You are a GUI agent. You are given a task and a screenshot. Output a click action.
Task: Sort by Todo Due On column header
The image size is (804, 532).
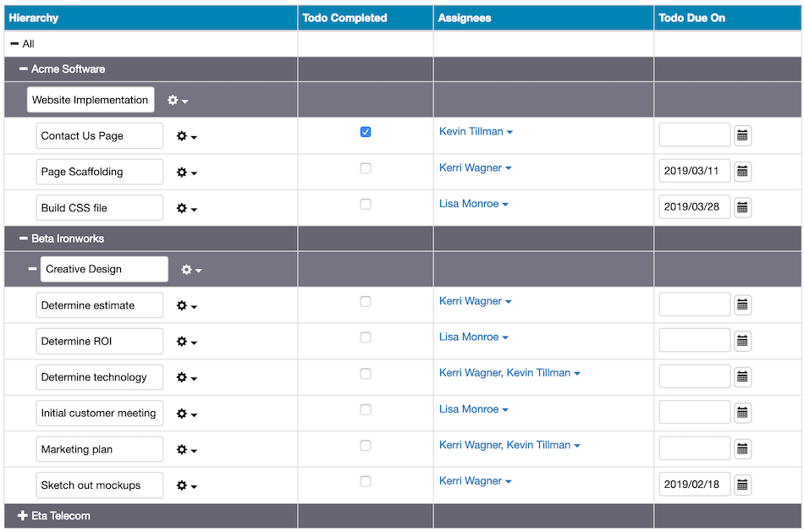pyautogui.click(x=691, y=18)
